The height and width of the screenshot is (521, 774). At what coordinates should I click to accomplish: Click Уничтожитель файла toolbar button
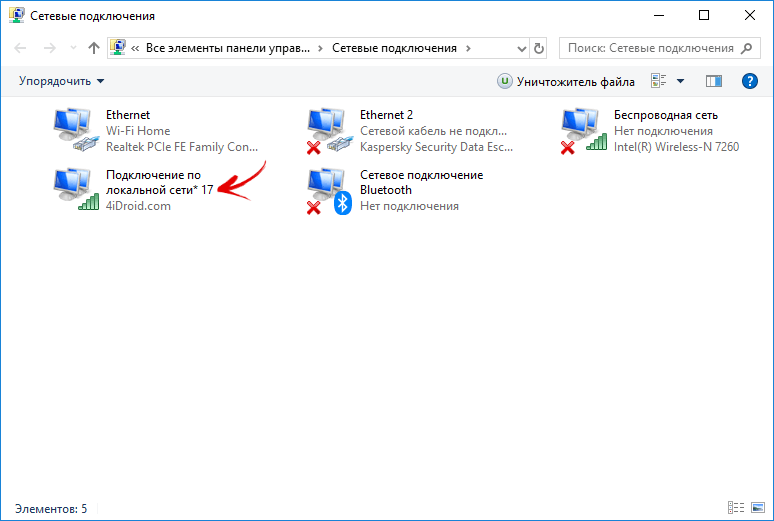click(x=566, y=81)
